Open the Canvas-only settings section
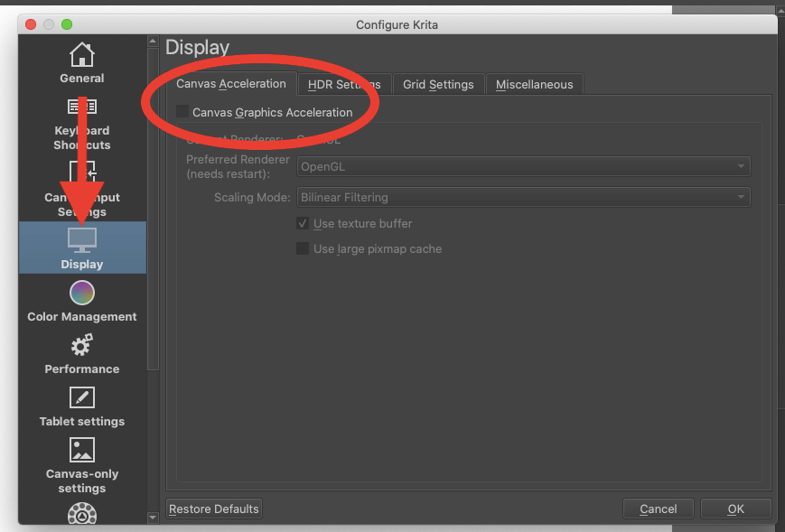 click(82, 465)
